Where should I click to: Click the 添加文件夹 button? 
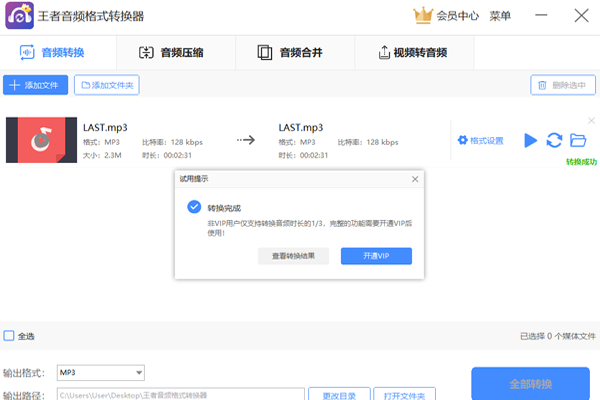tap(108, 85)
